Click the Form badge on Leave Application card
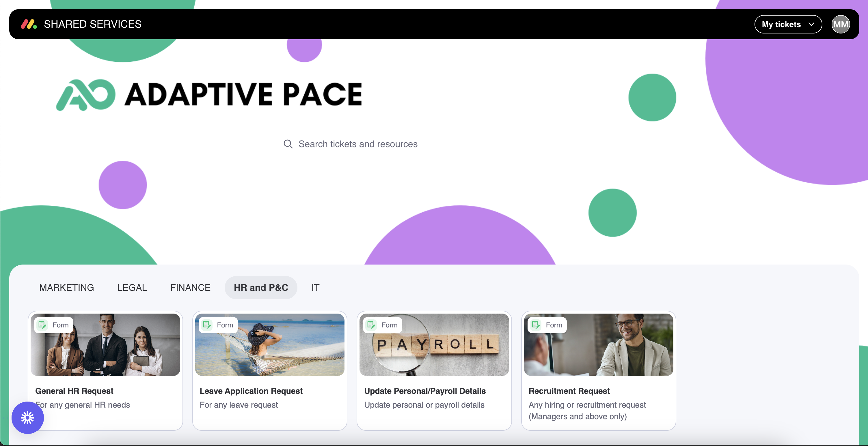Viewport: 868px width, 446px height. [218, 325]
